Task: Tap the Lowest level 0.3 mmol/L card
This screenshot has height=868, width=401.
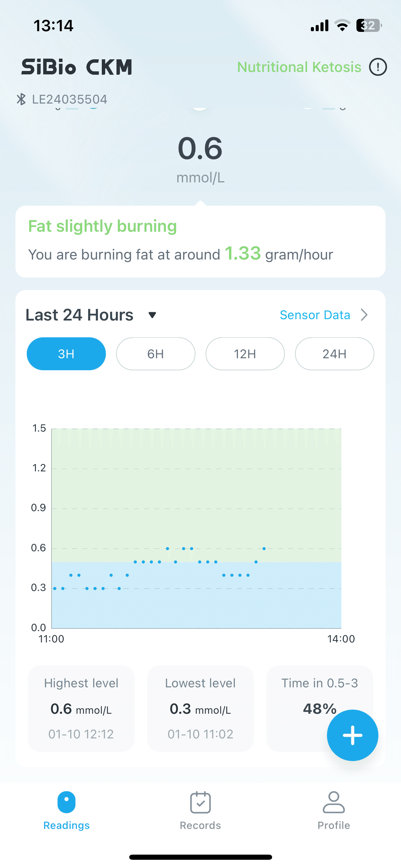Action: tap(200, 709)
